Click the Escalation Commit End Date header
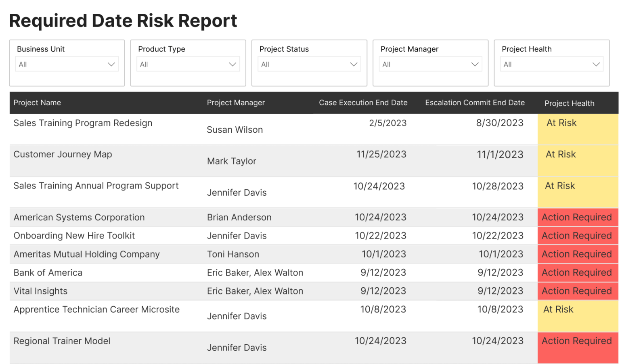 coord(475,103)
